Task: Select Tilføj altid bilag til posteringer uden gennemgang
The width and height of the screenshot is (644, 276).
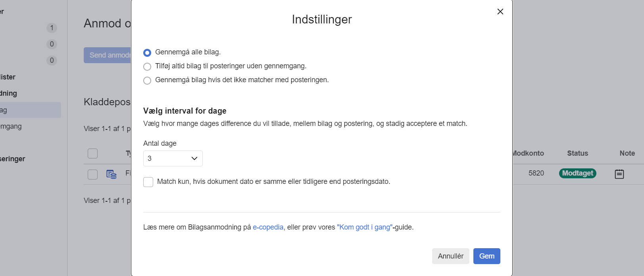Action: [147, 66]
